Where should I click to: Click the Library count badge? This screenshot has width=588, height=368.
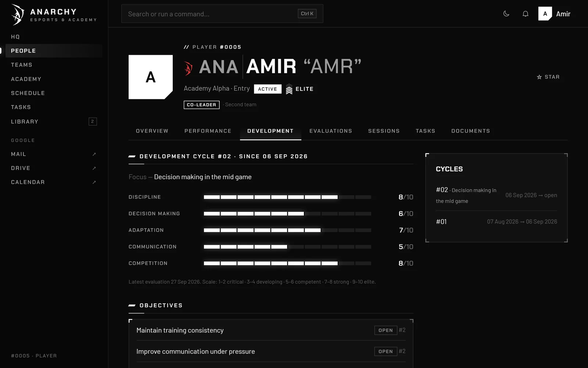pos(93,121)
